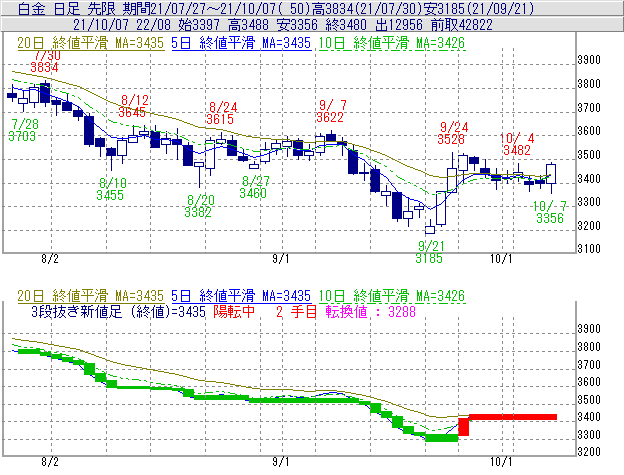Image resolution: width=624 pixels, height=475 pixels.
Task: Click the lower chart 10/1 date axis label
Action: click(x=501, y=462)
